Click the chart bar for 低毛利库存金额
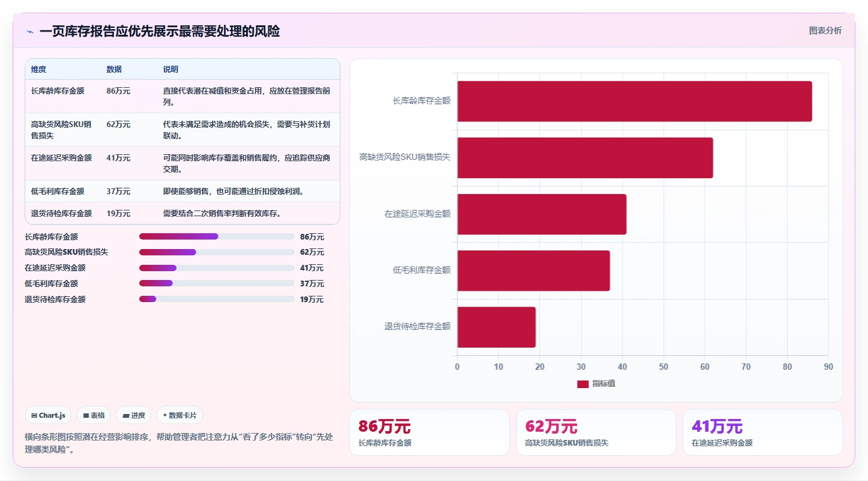The image size is (868, 481). click(533, 271)
